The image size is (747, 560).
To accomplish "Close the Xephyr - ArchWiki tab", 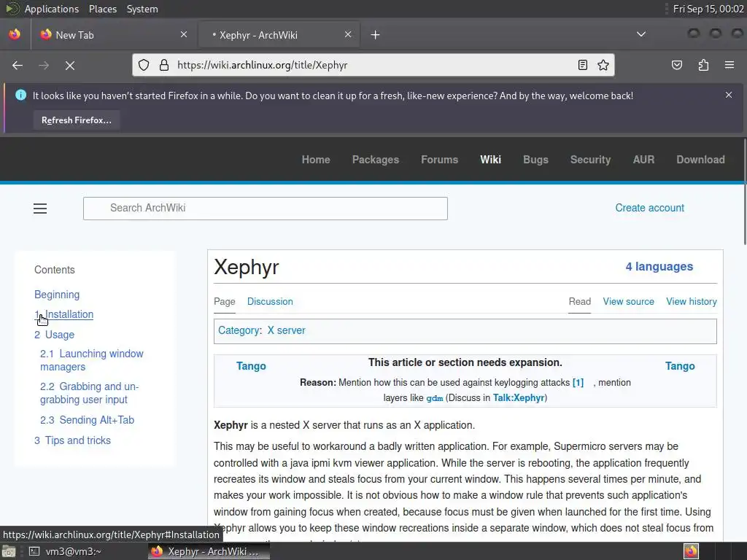I will (348, 34).
